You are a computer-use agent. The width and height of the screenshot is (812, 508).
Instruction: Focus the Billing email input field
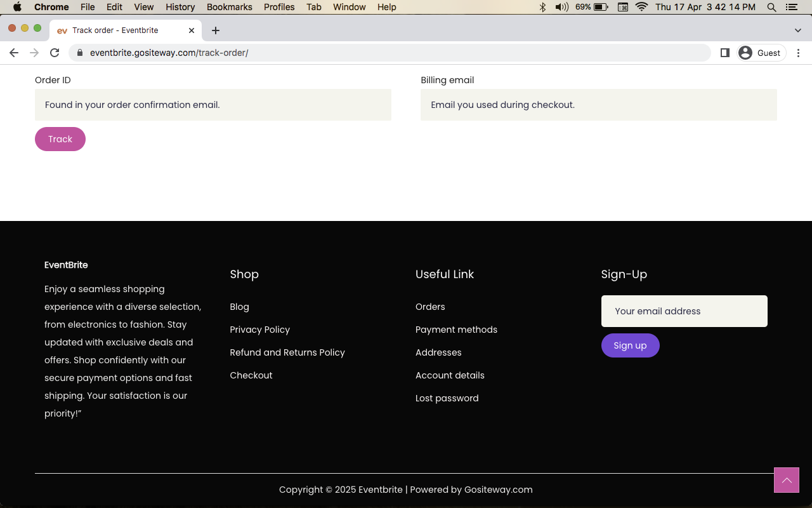pos(599,105)
